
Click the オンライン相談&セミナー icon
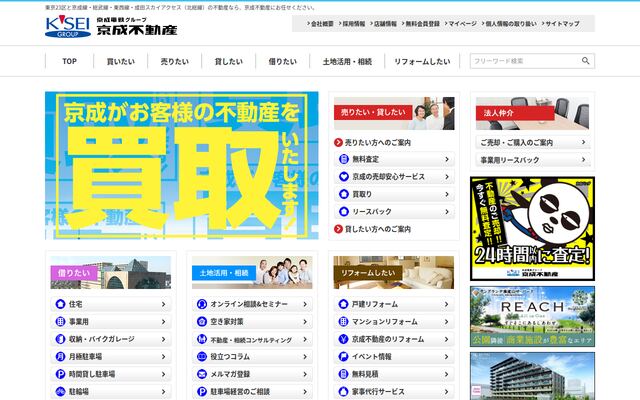tap(202, 304)
